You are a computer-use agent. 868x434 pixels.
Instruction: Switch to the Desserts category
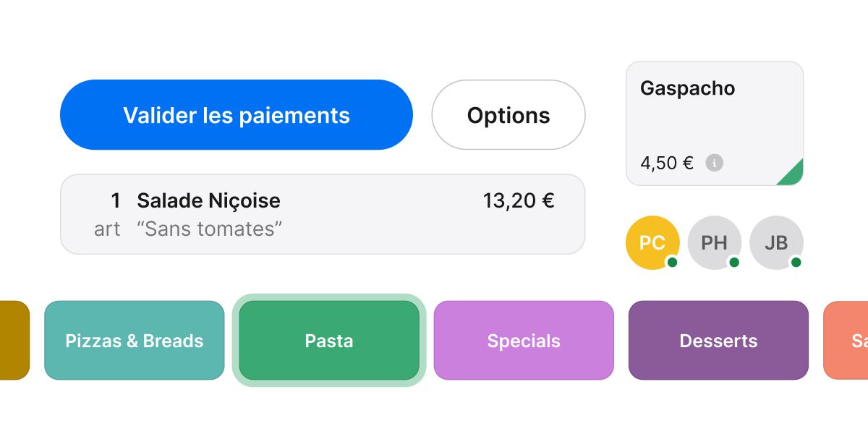[x=718, y=340]
